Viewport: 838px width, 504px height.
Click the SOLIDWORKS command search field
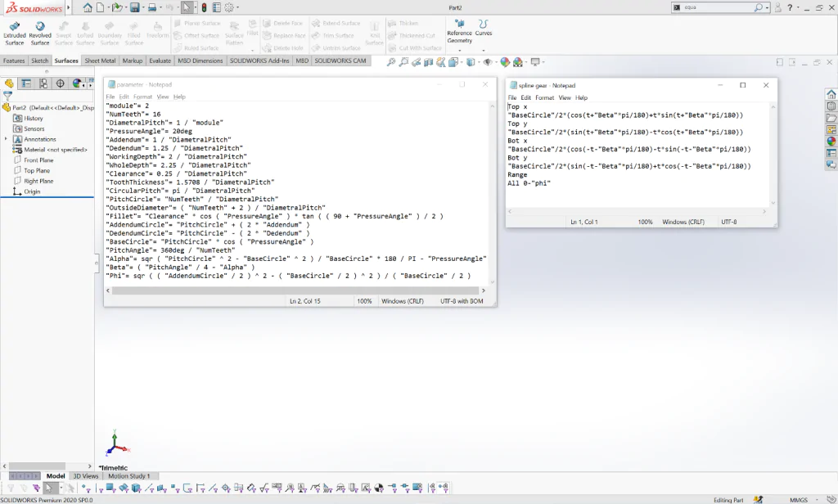point(718,7)
